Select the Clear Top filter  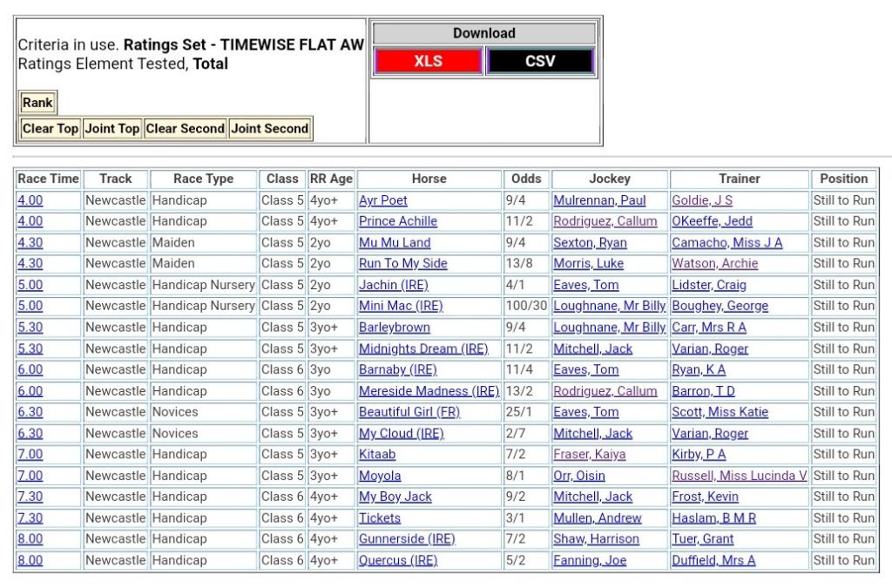(x=50, y=128)
